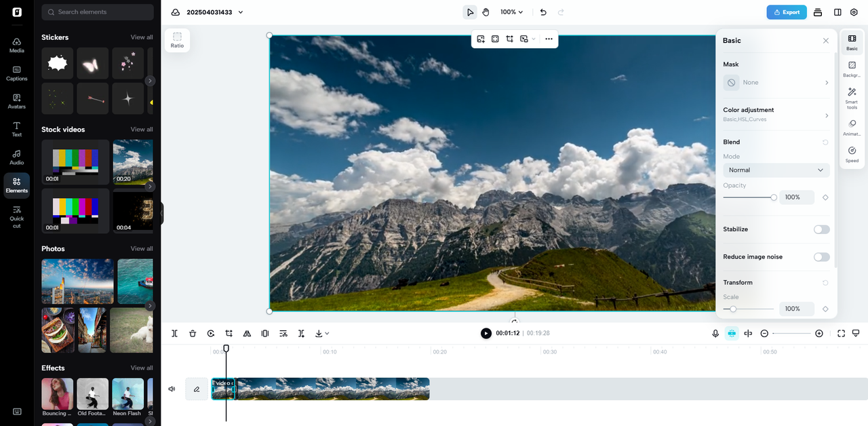The height and width of the screenshot is (426, 868).
Task: Click the CapCut logo icon
Action: click(x=17, y=12)
